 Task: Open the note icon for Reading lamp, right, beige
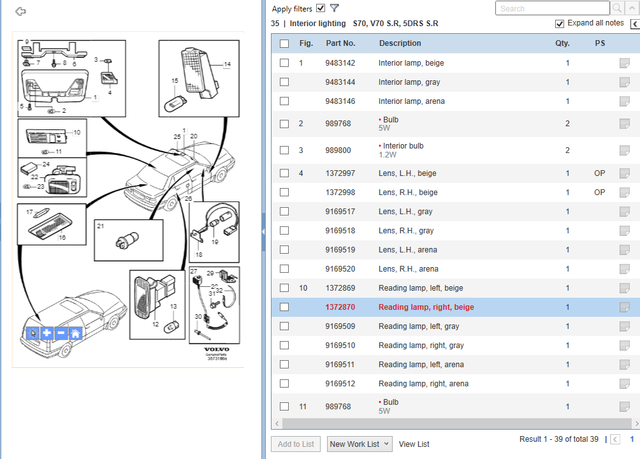[x=625, y=307]
